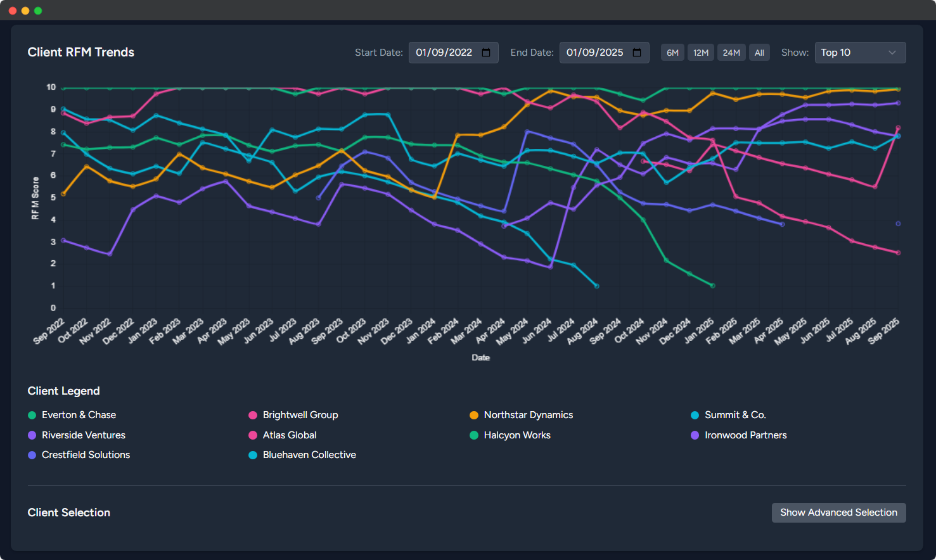Toggle Everton & Chase in the legend
The width and height of the screenshot is (936, 560).
(x=79, y=415)
